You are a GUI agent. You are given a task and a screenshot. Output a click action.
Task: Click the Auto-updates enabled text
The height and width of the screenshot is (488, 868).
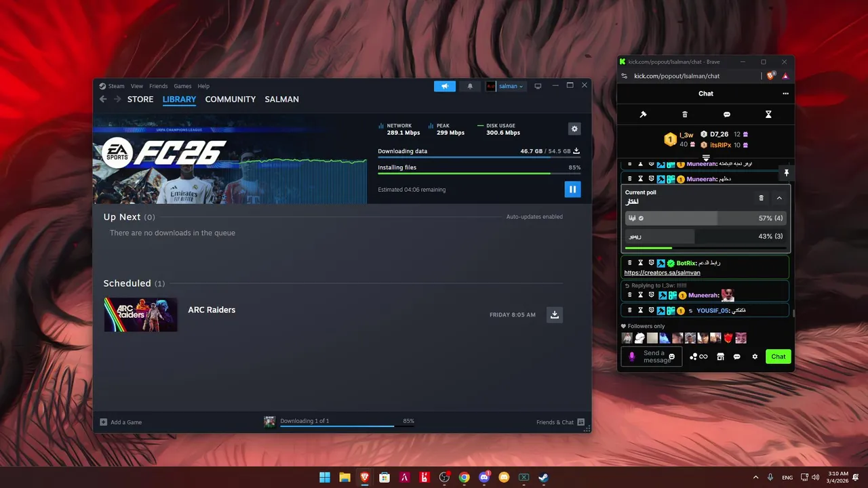click(x=534, y=217)
